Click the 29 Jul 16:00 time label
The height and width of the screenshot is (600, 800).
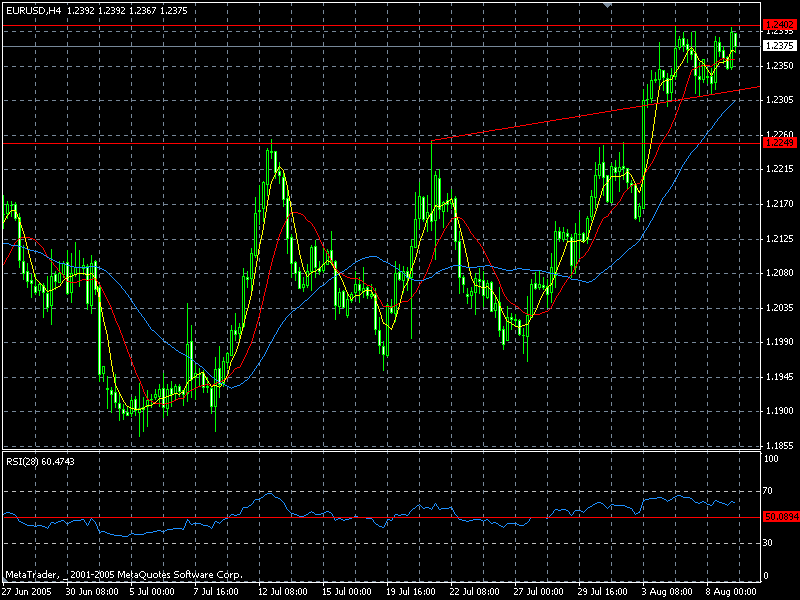click(603, 592)
